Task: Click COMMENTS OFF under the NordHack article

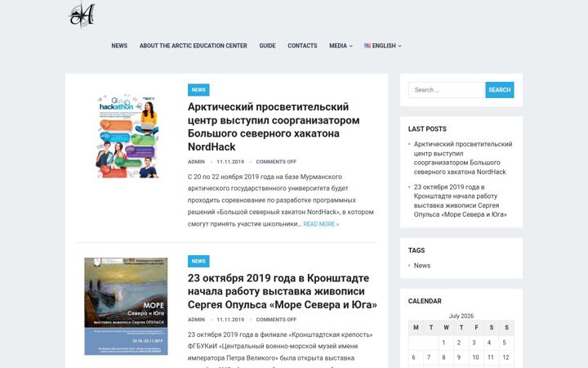Action: (276, 162)
